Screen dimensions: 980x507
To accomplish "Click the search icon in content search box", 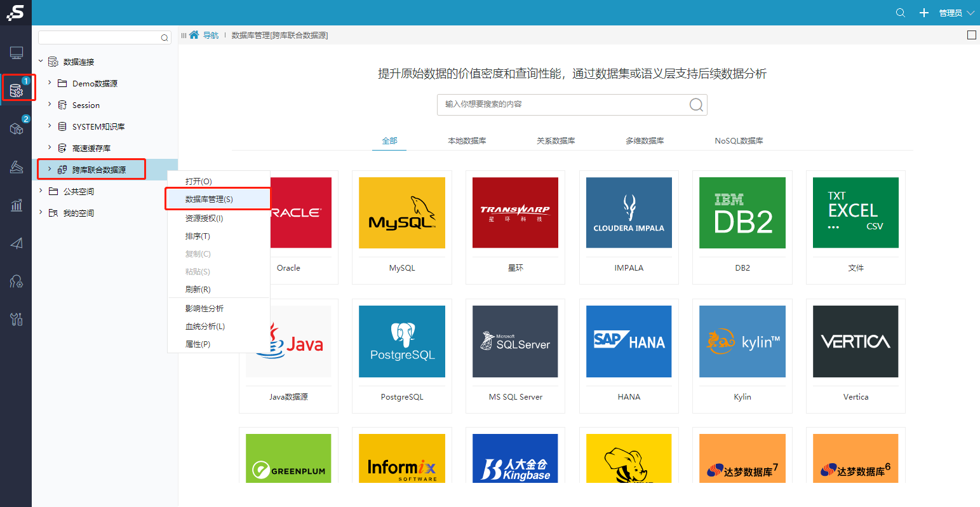I will coord(696,105).
